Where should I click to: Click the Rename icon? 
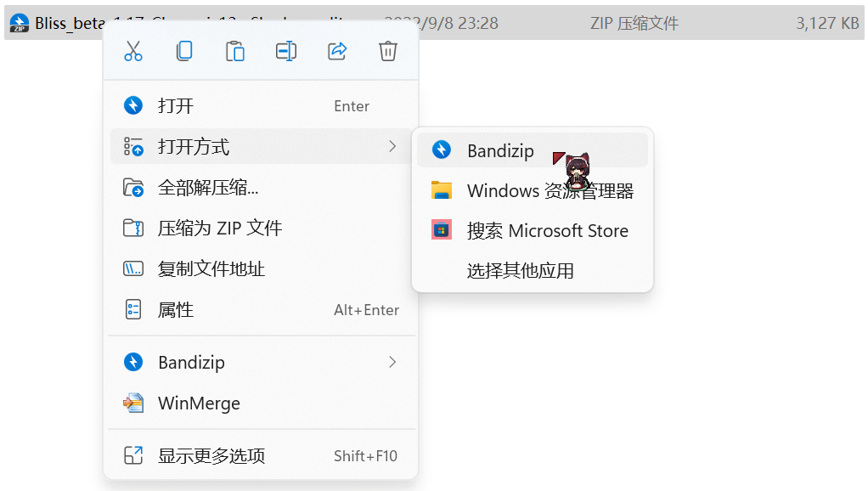[x=285, y=51]
